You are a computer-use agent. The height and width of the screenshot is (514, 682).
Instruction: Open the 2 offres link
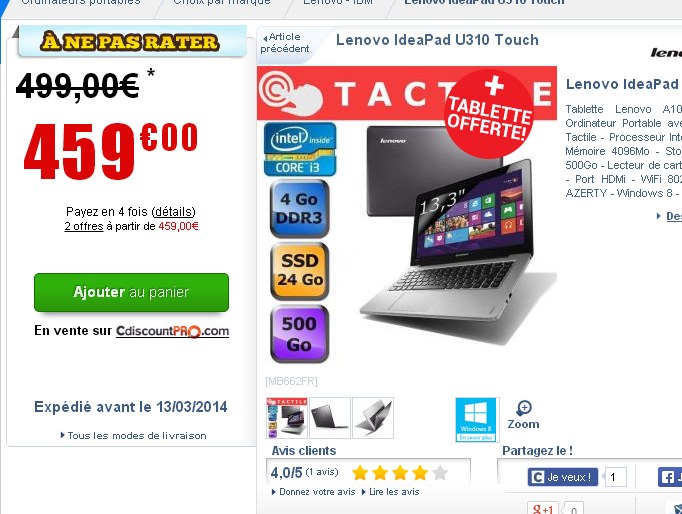pos(84,226)
